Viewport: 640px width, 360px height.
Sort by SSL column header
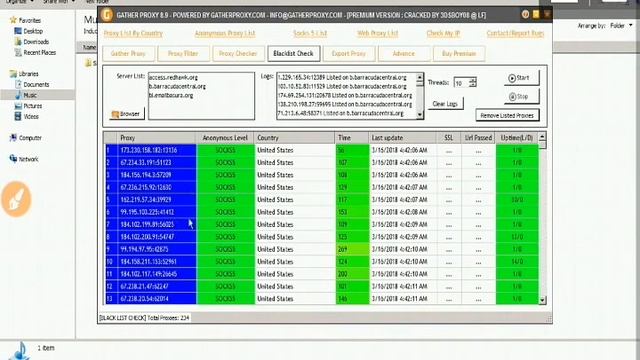tap(449, 138)
